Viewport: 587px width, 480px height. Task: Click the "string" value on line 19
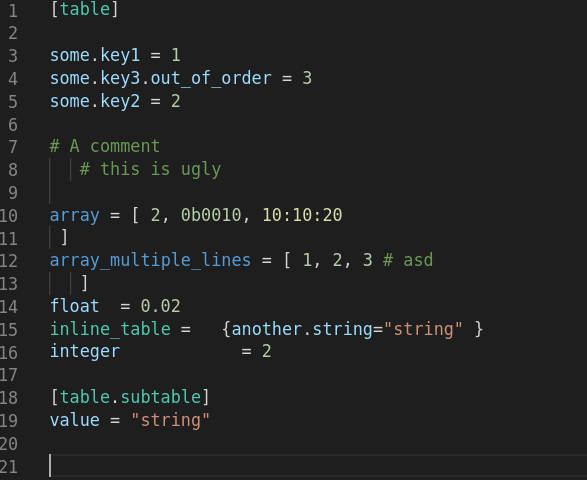170,420
